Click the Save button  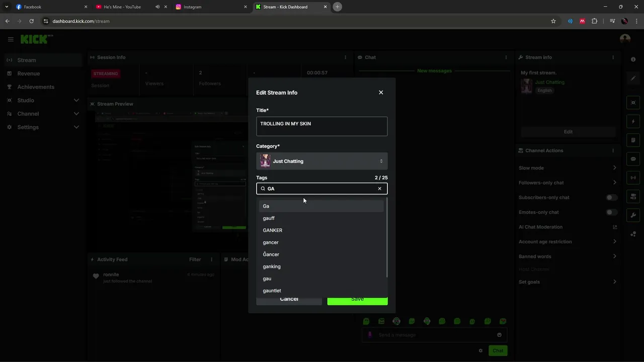(x=357, y=300)
